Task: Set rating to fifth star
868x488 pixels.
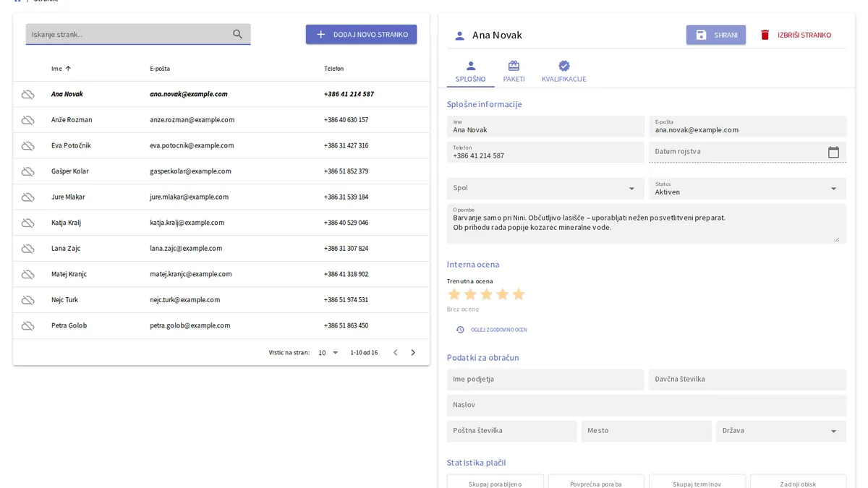Action: click(x=518, y=294)
